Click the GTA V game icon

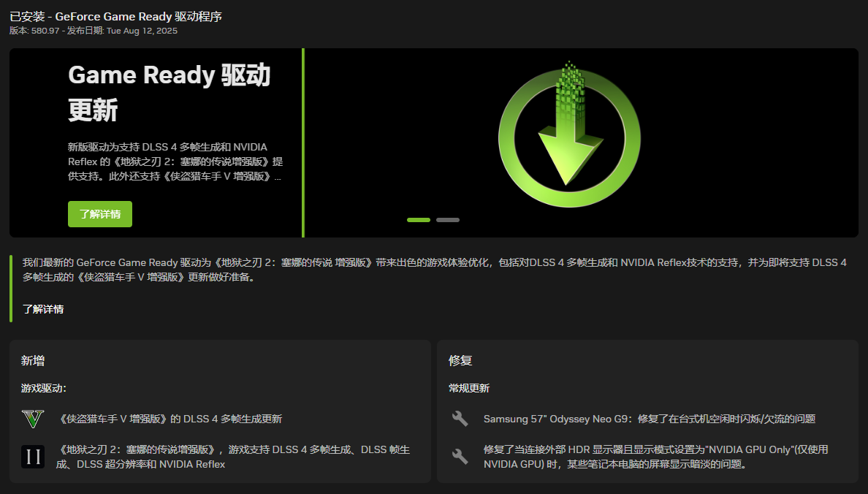[x=33, y=419]
